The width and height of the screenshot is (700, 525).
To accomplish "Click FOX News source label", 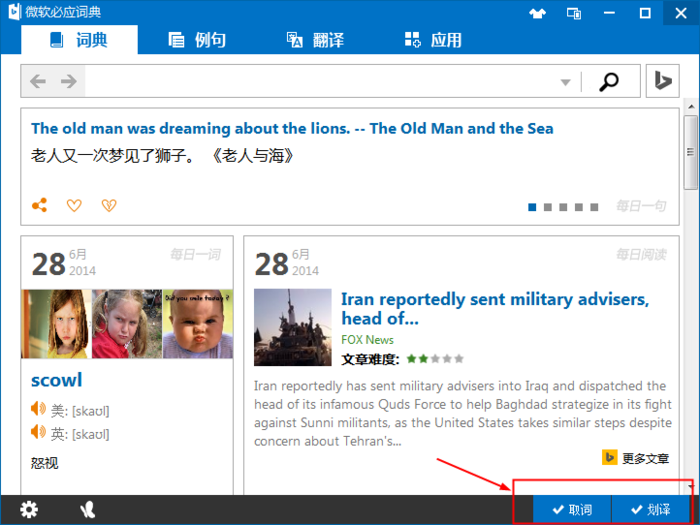I will click(367, 340).
